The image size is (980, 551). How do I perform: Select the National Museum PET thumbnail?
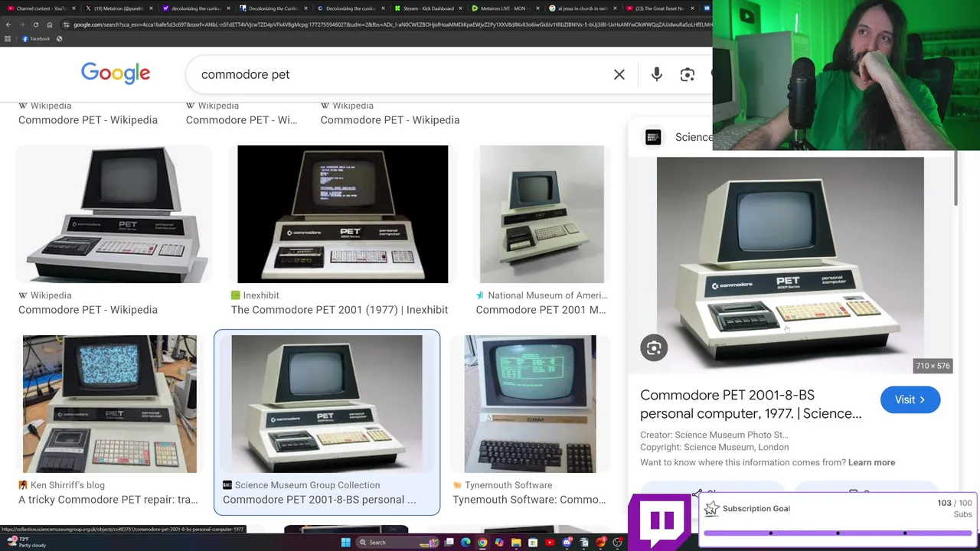click(541, 214)
